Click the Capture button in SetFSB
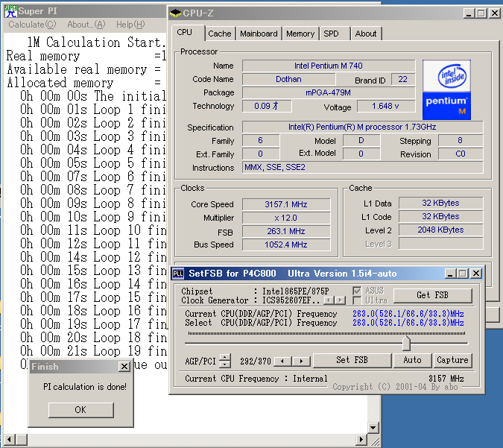Screen dimensions: 503x448 (452, 360)
